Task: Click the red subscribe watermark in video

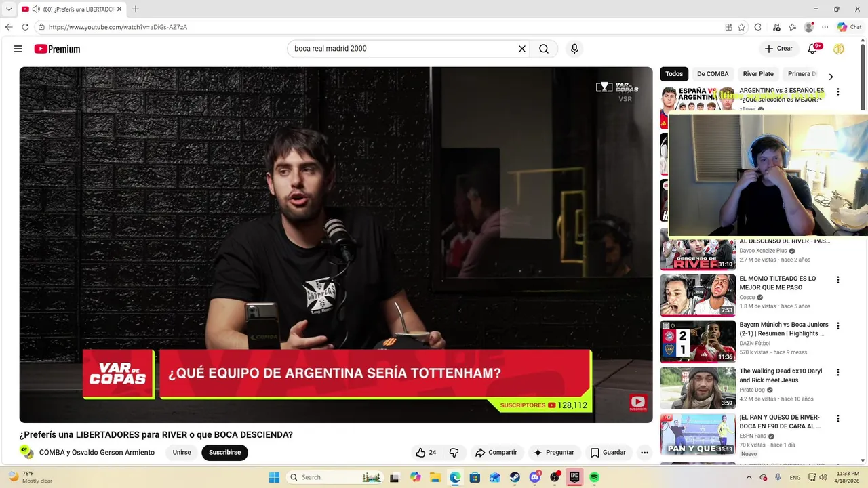Action: [x=637, y=403]
